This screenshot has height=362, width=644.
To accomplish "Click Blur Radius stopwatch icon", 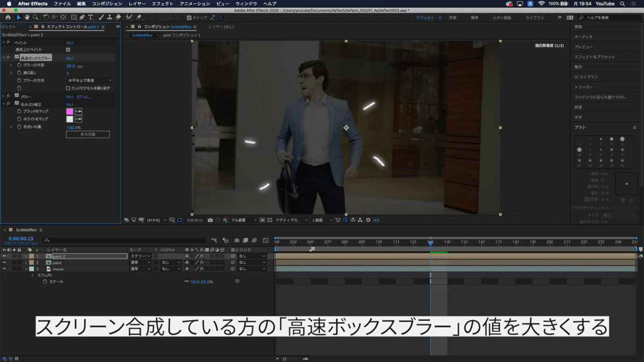I will click(x=19, y=65).
